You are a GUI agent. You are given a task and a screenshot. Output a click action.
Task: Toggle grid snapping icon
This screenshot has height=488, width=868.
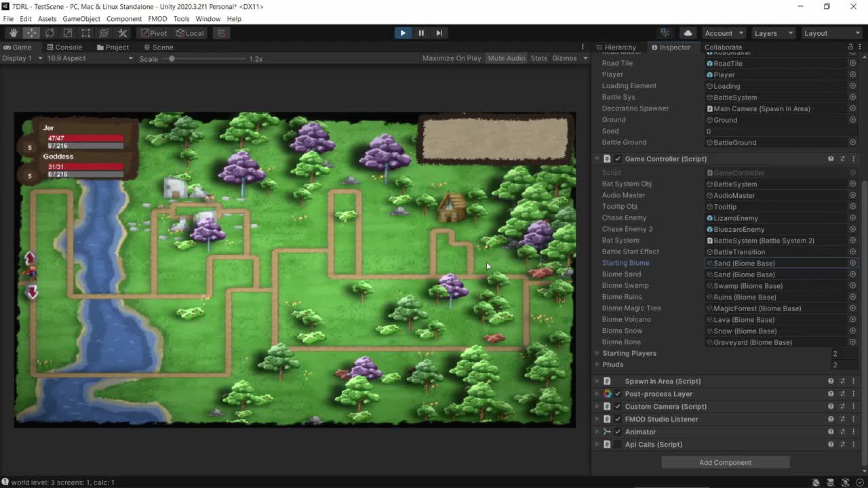pyautogui.click(x=221, y=33)
